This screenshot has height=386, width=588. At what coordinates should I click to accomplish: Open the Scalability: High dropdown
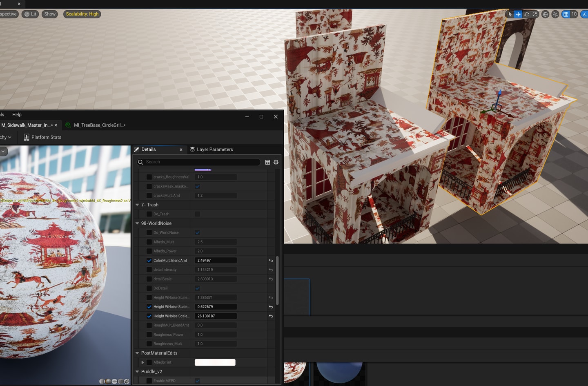tap(82, 14)
